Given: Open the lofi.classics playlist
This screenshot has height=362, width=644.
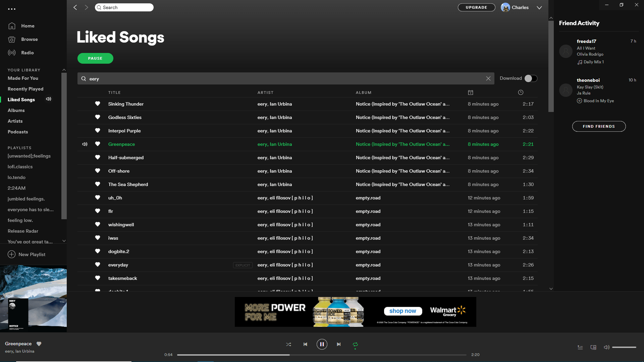Looking at the screenshot, I should 20,167.
